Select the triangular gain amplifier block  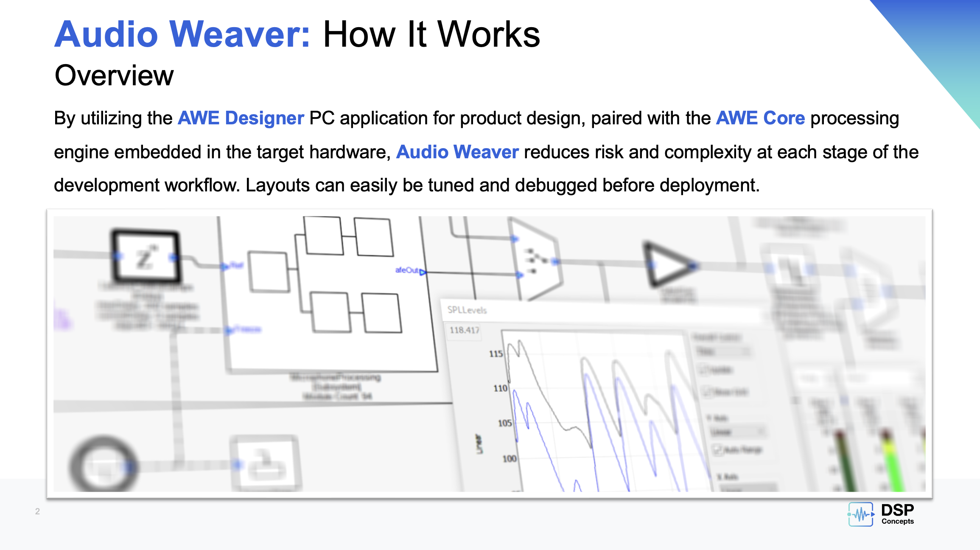coord(669,264)
